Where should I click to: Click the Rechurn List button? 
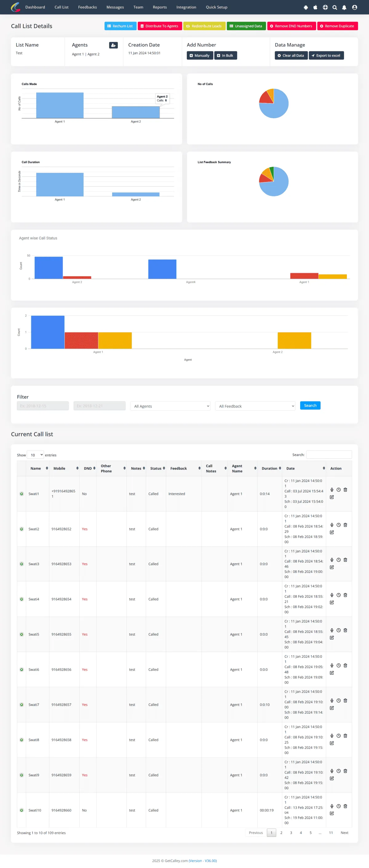tap(120, 26)
